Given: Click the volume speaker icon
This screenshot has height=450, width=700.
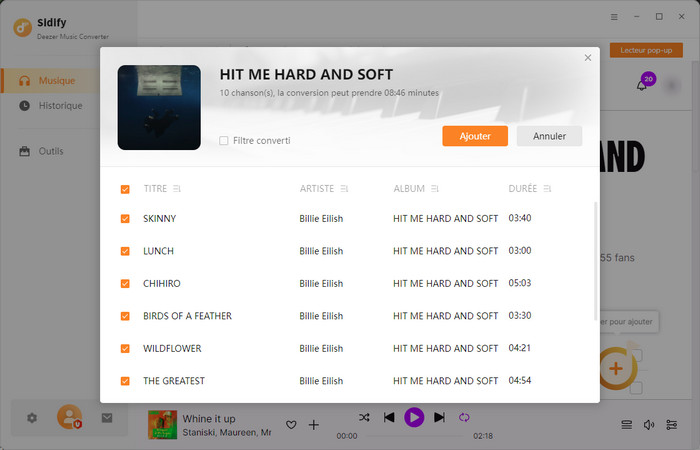Looking at the screenshot, I should click(x=649, y=425).
